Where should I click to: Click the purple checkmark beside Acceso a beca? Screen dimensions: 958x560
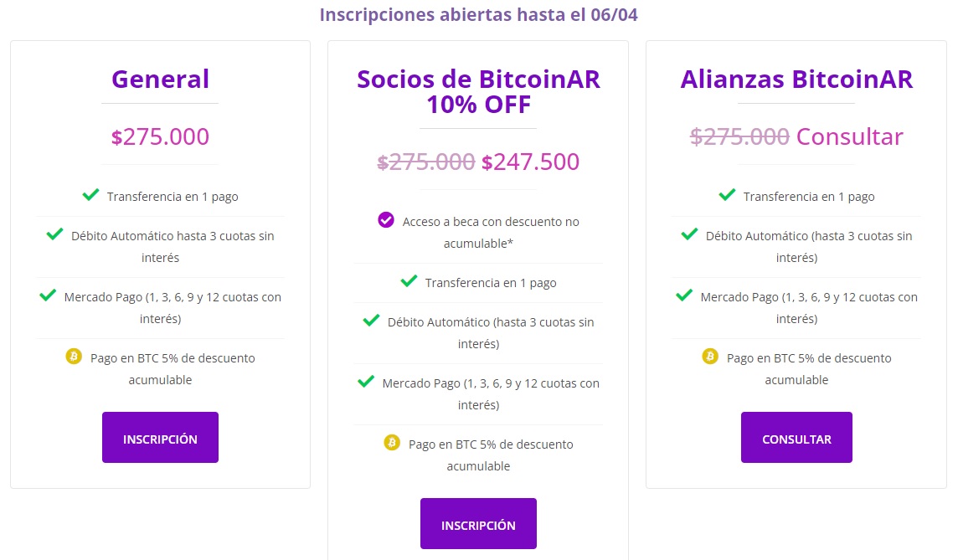(385, 220)
